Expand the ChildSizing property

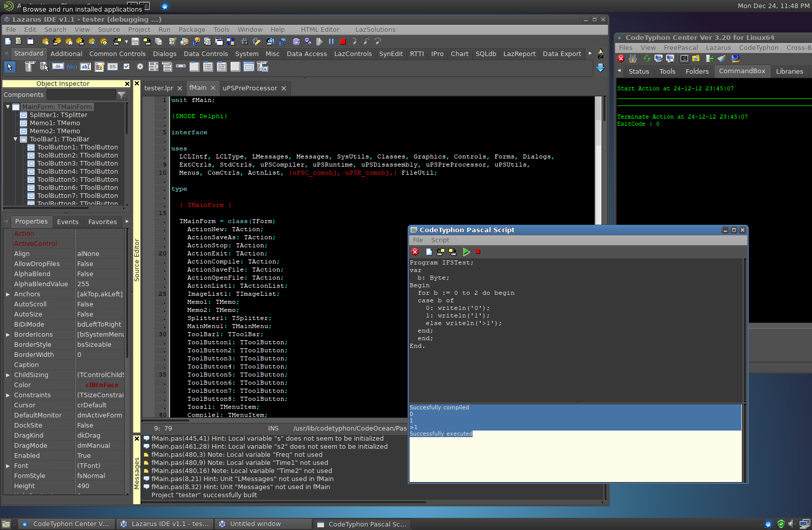pos(8,375)
